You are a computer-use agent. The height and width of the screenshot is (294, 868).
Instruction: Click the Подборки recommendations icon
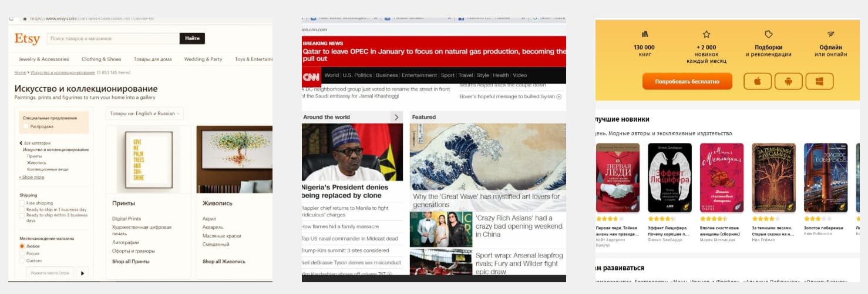tap(768, 34)
